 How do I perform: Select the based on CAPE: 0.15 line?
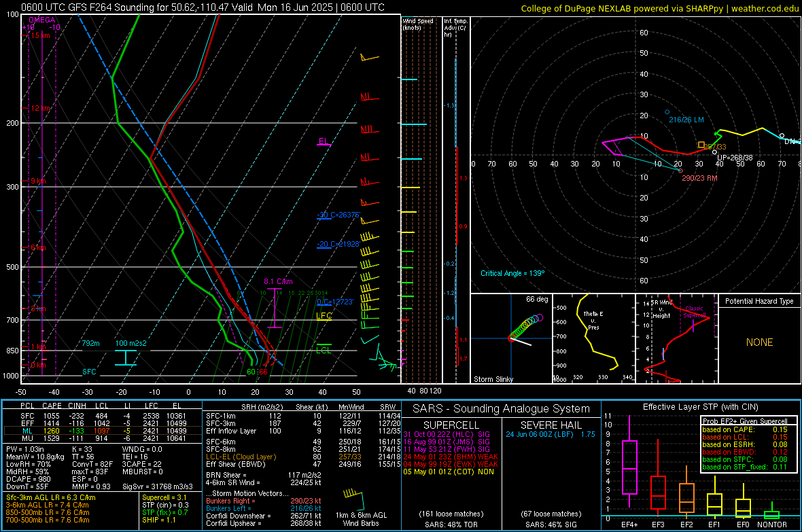[745, 429]
